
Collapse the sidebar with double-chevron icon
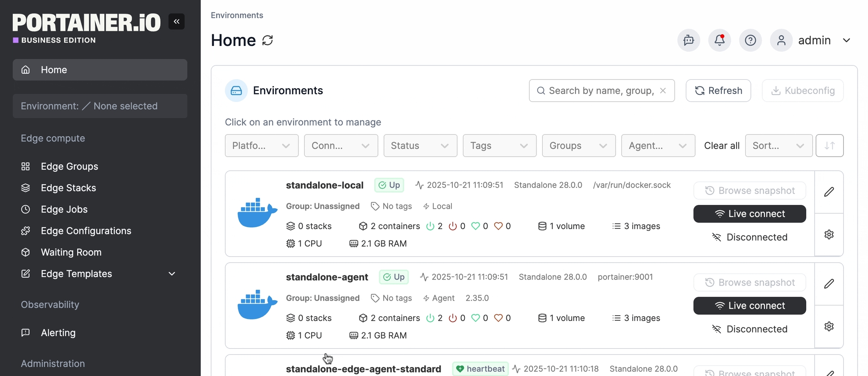pyautogui.click(x=176, y=21)
